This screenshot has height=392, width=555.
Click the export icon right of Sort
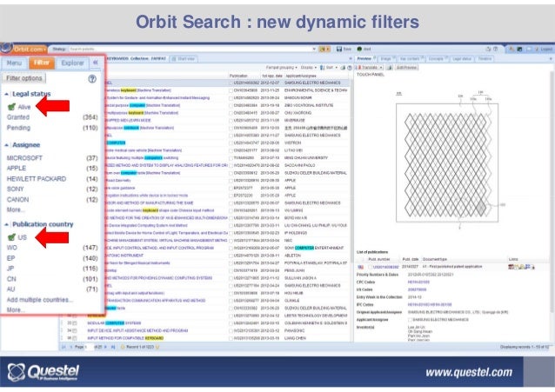(x=343, y=68)
